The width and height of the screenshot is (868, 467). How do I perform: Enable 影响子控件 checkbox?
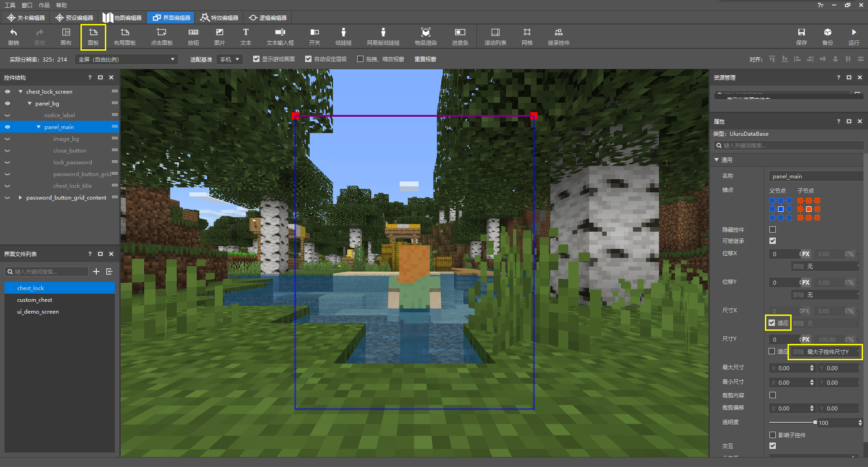click(773, 435)
